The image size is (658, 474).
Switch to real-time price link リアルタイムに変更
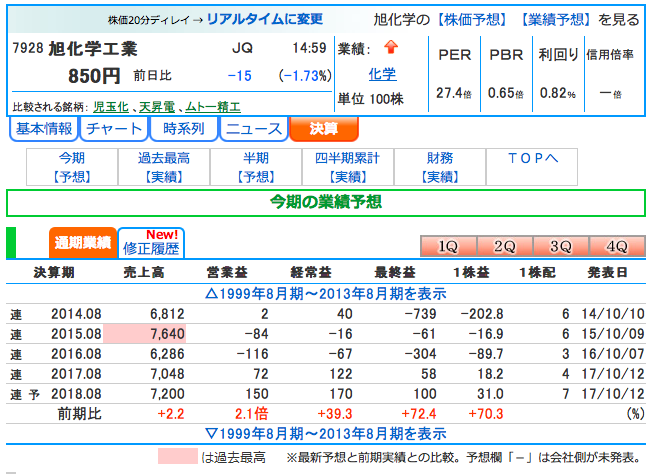(265, 19)
